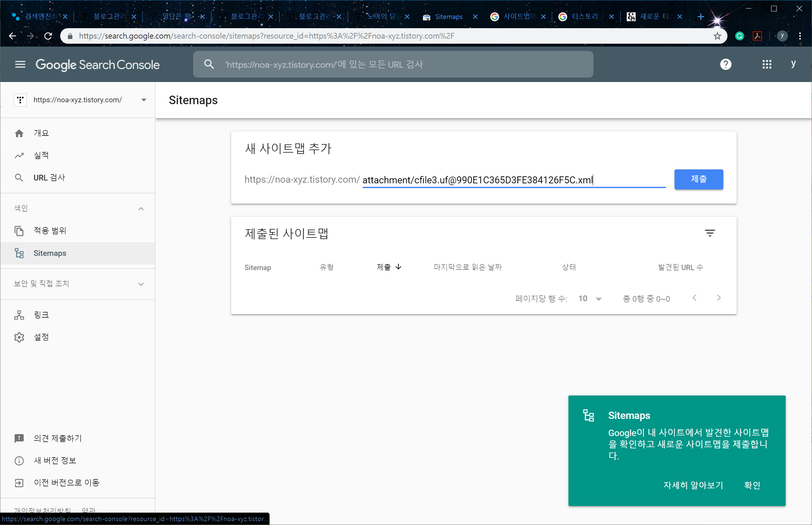The image size is (812, 525).
Task: Reload the page with the refresh icon
Action: pos(48,36)
